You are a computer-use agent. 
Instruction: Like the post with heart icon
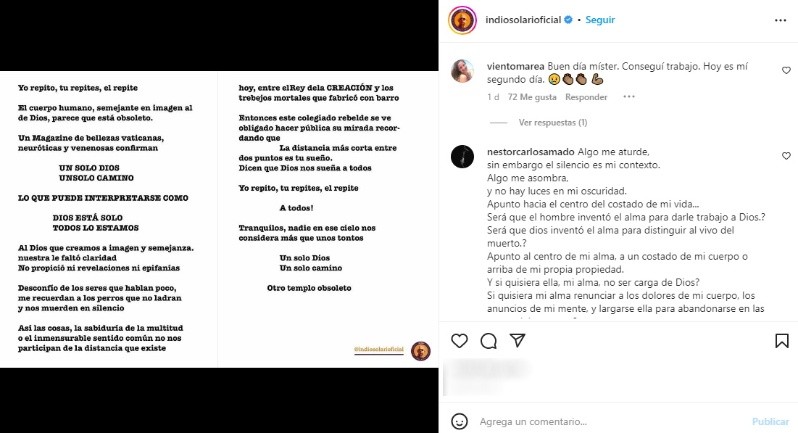(459, 341)
